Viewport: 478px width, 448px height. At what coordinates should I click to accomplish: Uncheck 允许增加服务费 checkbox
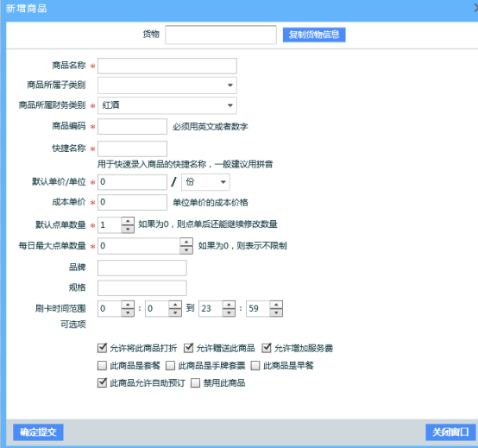267,348
